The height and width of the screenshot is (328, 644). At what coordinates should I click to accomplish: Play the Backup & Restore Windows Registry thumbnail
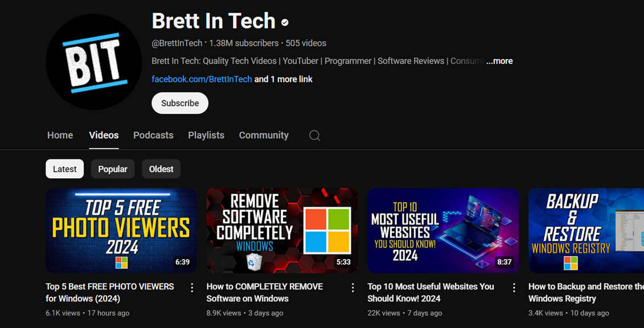coord(586,231)
